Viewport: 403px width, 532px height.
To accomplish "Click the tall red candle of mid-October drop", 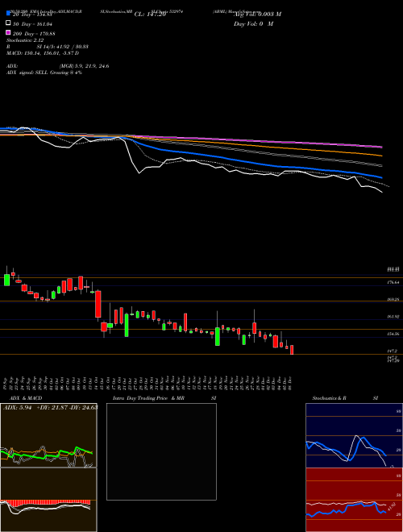I will tap(98, 304).
